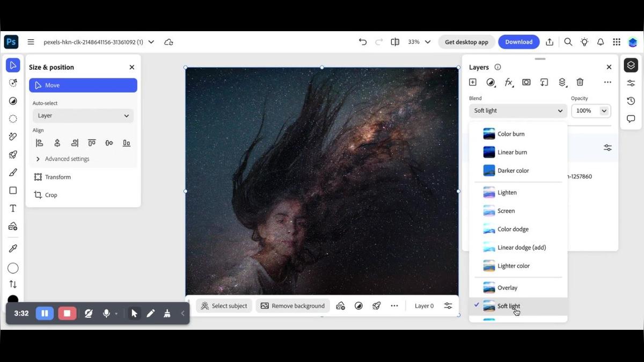Viewport: 644px width, 362px height.
Task: Click the delete layer trash icon
Action: click(x=580, y=82)
